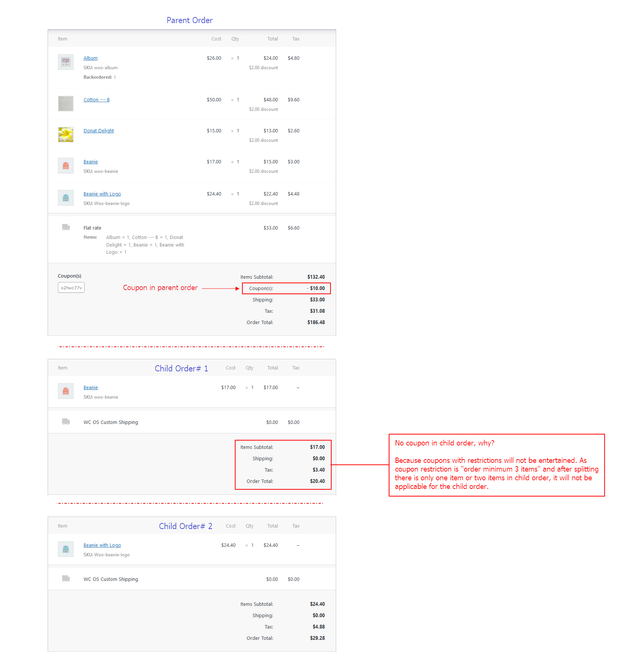Click the Cotton --- B total $48.00
This screenshot has width=622, height=672.
click(271, 100)
